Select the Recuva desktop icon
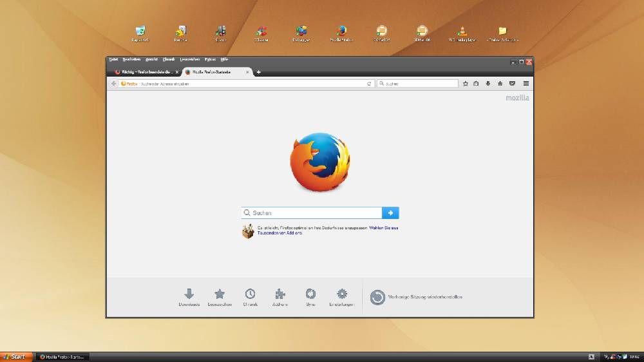The image size is (644, 362). (180, 33)
